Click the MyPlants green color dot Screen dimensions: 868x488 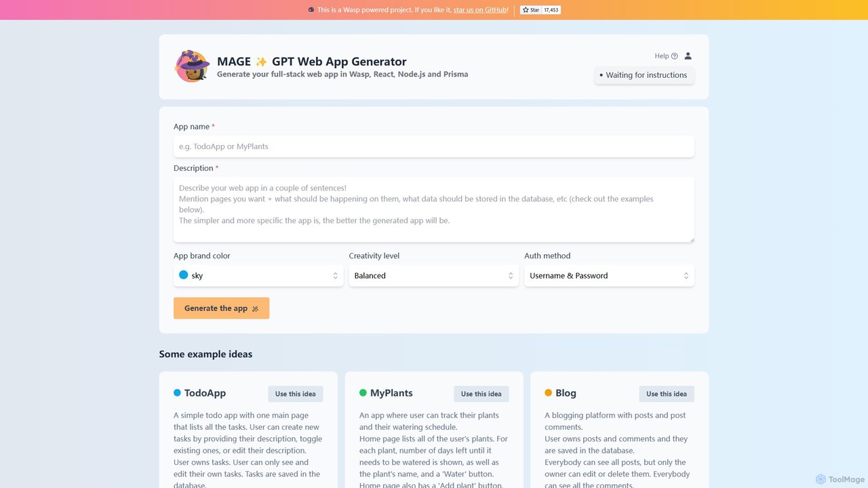363,392
